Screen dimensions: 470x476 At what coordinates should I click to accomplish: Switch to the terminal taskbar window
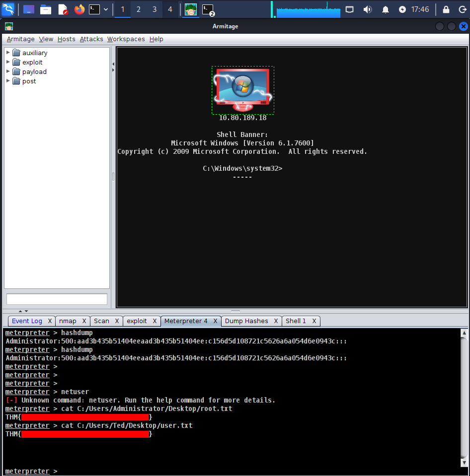[208, 10]
